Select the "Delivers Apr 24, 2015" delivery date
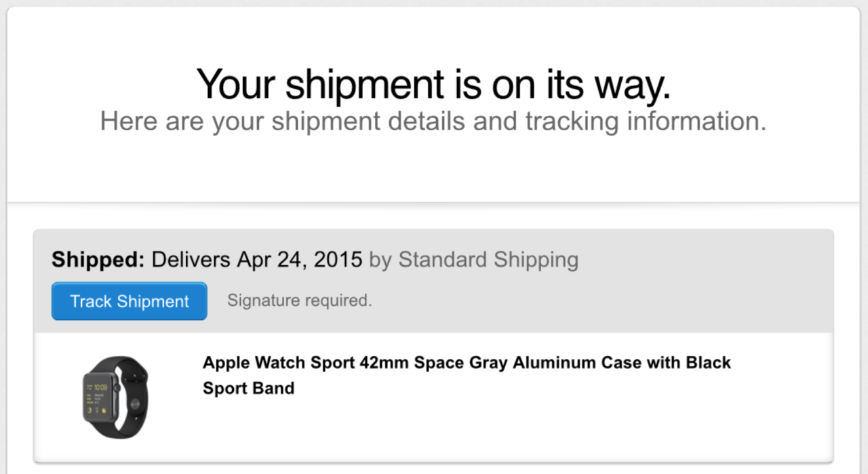The width and height of the screenshot is (868, 474). point(257,260)
